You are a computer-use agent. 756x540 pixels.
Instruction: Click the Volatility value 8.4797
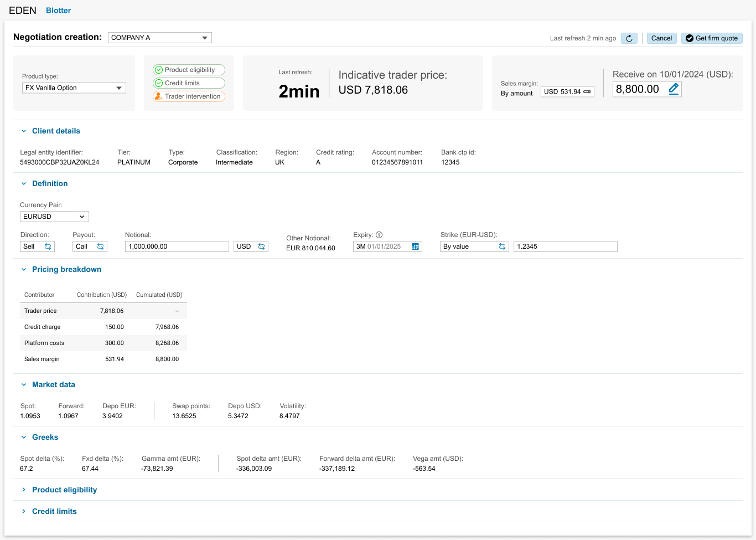point(289,416)
